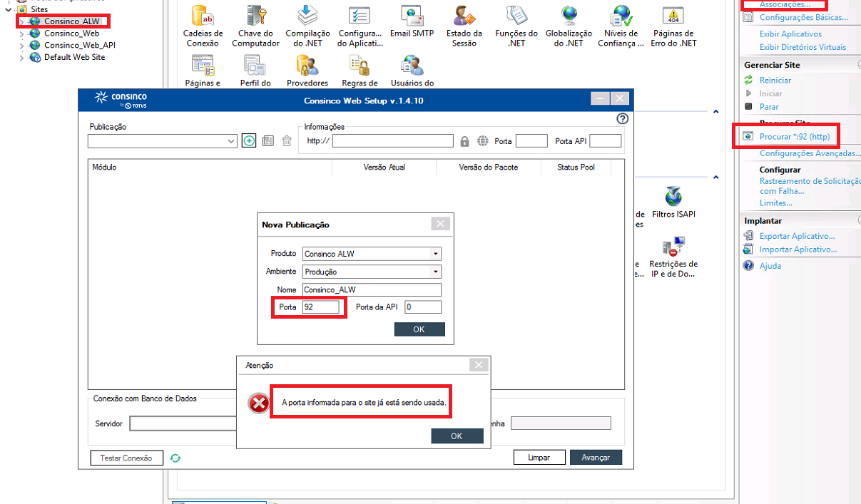This screenshot has width=861, height=504.
Task: Click the edit publication icon beside Publicação
Action: [268, 141]
